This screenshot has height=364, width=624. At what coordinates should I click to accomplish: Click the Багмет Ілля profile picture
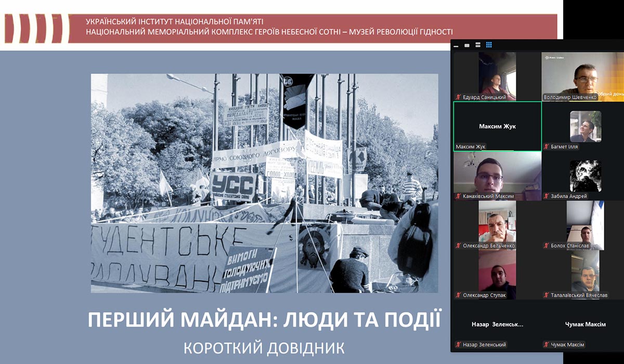[585, 126]
